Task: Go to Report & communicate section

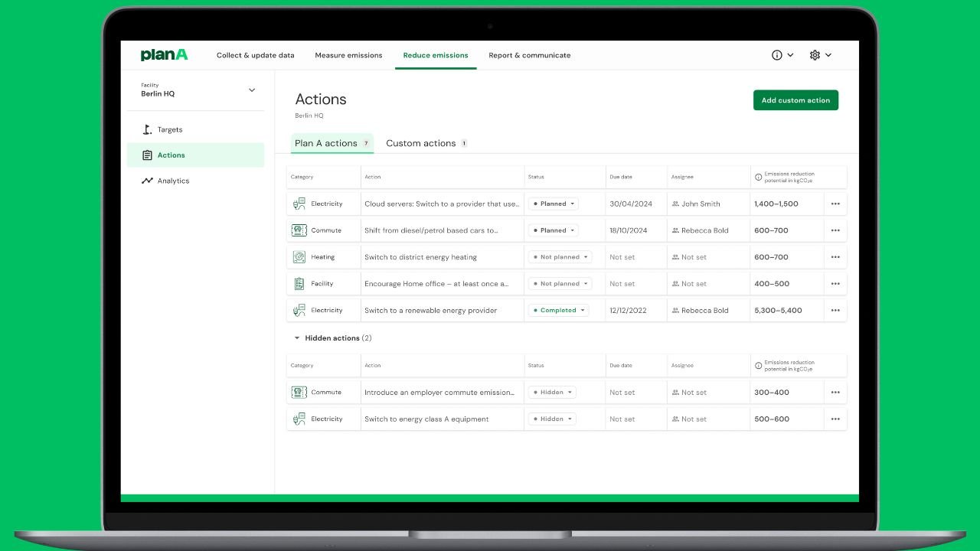Action: pyautogui.click(x=529, y=55)
